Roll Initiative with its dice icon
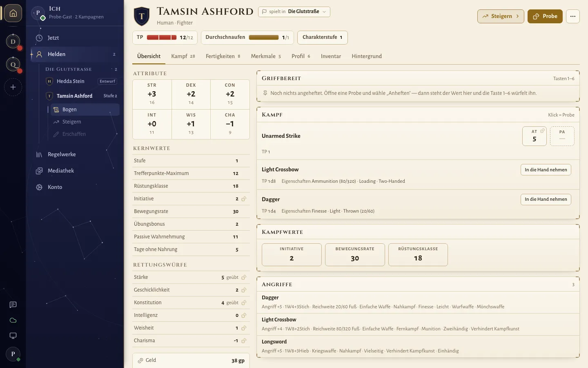Screen dimensions: 588x368 click(x=244, y=199)
